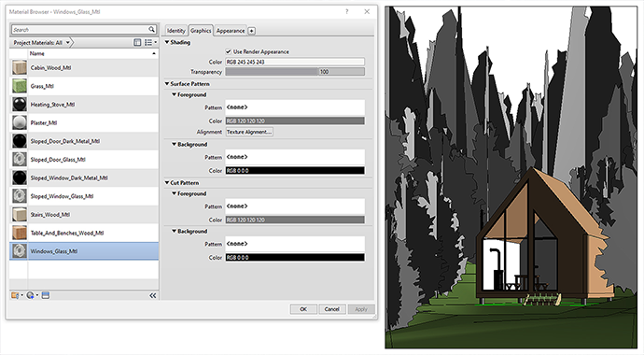Select the Cabin_Wood_Mtl thumbnail
644x355 pixels.
click(20, 67)
